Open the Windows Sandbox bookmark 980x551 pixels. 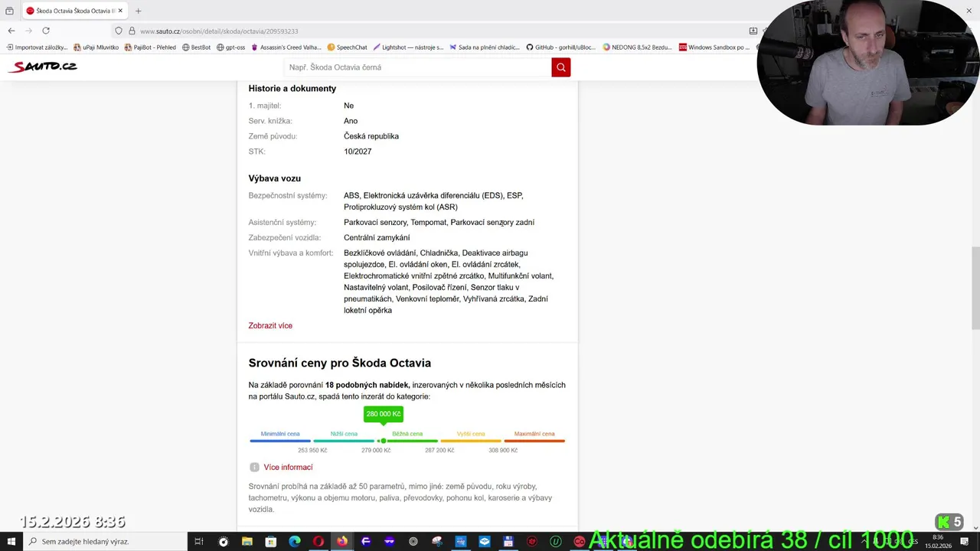[714, 47]
